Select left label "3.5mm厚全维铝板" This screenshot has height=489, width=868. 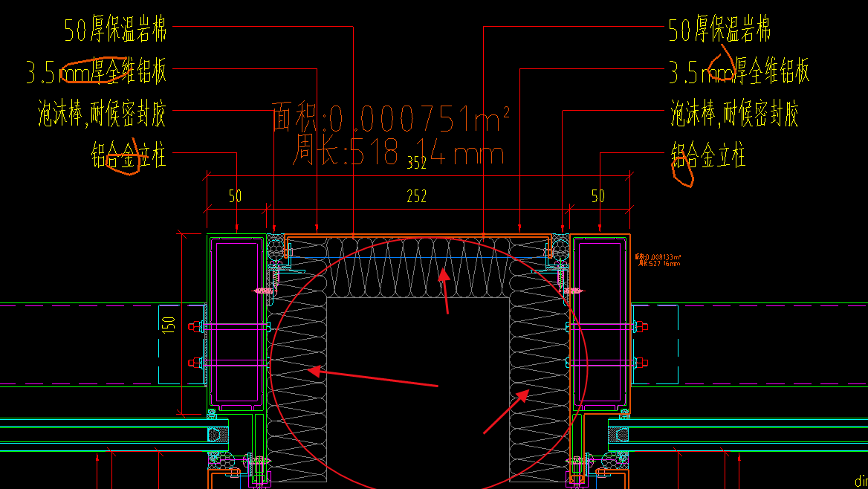(x=97, y=71)
